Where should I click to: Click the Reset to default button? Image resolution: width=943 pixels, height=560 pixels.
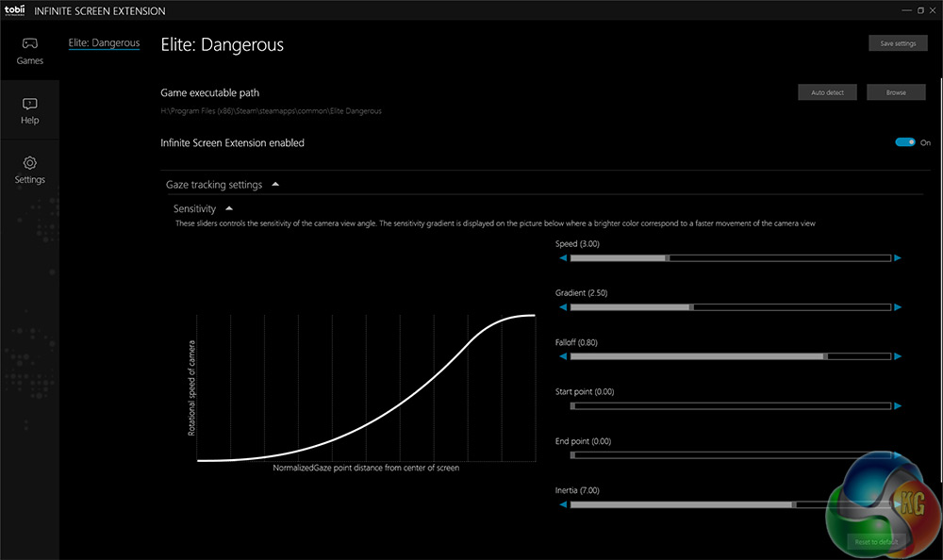(x=877, y=542)
